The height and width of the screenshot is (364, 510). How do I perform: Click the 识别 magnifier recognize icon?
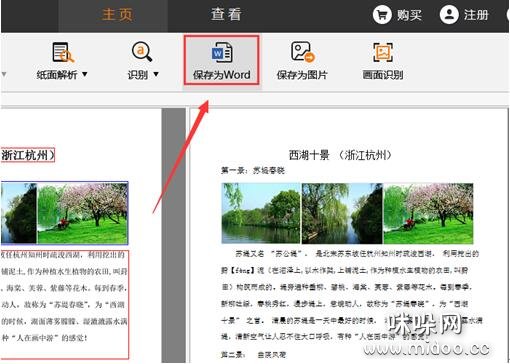click(x=142, y=52)
